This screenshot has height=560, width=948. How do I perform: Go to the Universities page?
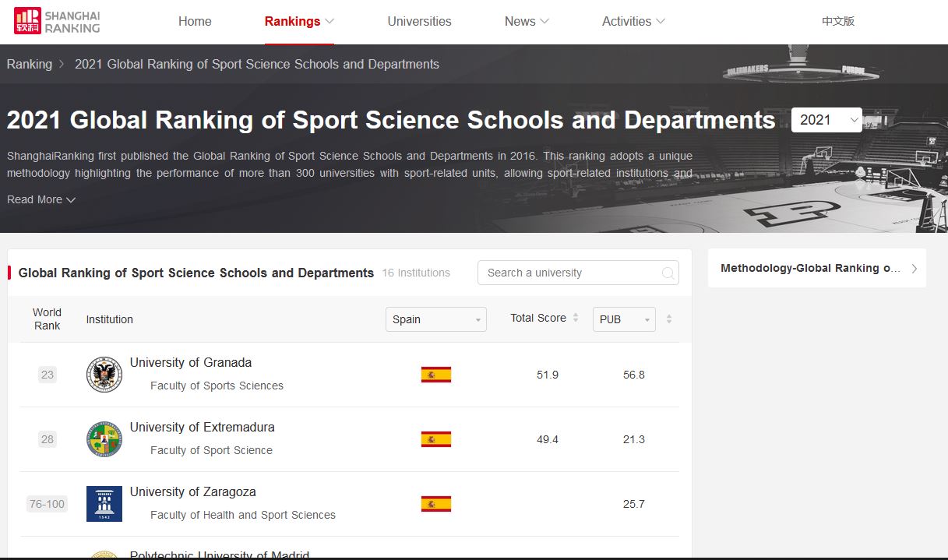pos(419,22)
